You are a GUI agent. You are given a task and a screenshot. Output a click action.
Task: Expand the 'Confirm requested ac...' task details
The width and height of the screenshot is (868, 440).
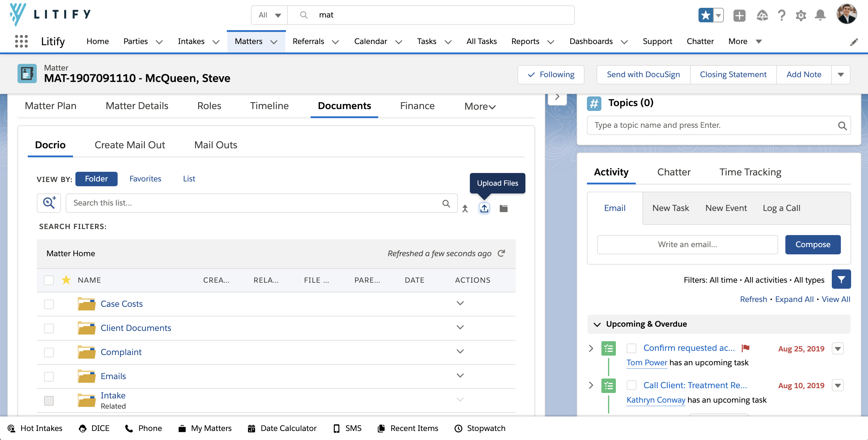click(x=591, y=348)
